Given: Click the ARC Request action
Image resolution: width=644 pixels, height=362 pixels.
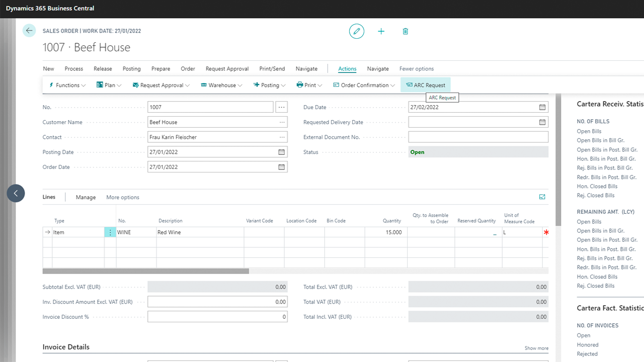Looking at the screenshot, I should pos(425,85).
